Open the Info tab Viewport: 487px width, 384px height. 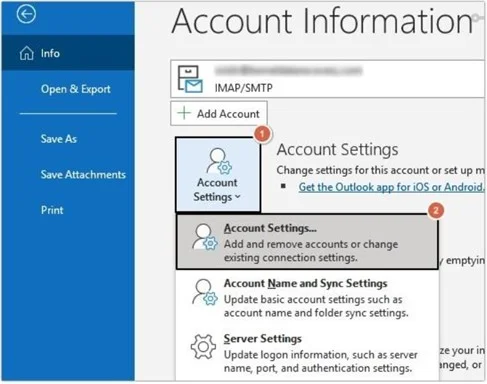click(x=68, y=53)
